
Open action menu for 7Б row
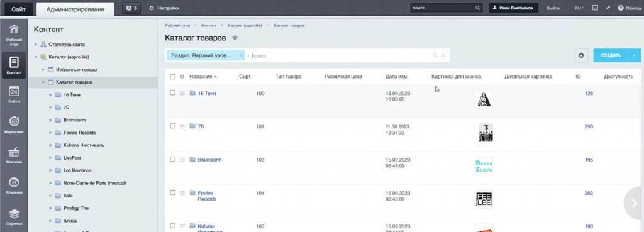pyautogui.click(x=182, y=126)
